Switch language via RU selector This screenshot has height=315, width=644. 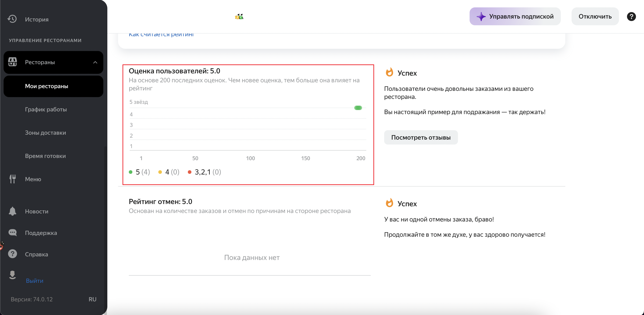coord(92,299)
